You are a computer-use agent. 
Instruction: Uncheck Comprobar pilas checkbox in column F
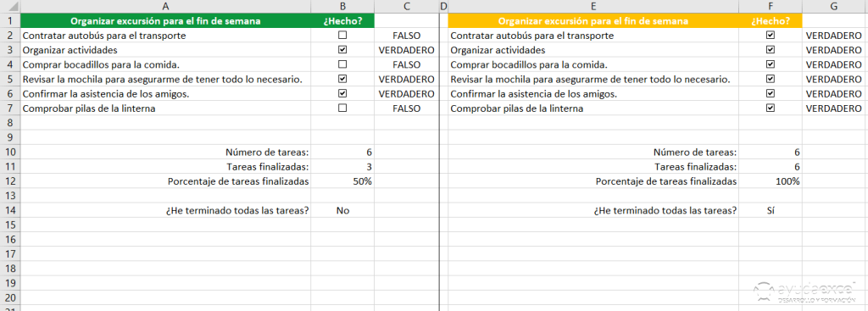pos(770,108)
